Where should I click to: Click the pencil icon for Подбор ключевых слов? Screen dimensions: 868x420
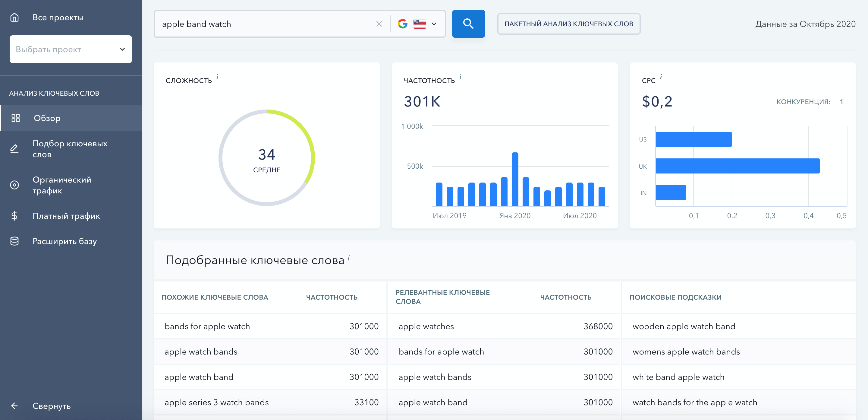[x=14, y=149]
